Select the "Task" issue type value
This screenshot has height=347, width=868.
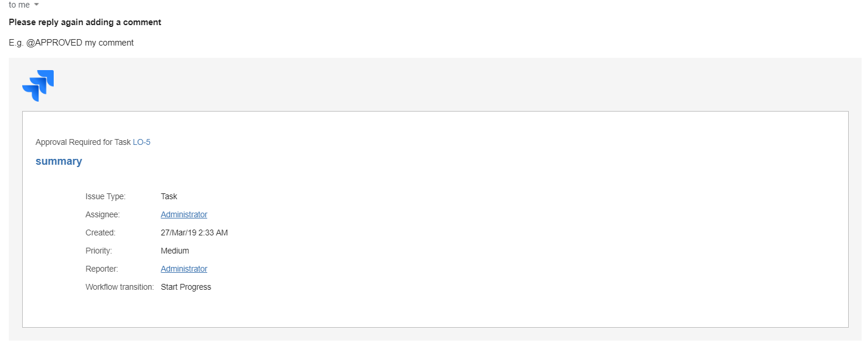169,196
